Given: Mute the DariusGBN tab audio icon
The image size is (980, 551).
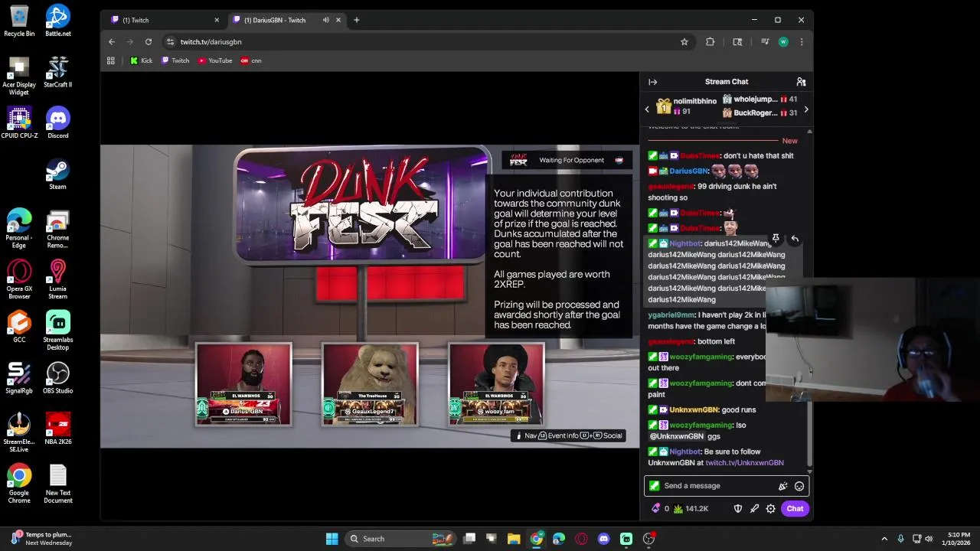Looking at the screenshot, I should [x=326, y=20].
